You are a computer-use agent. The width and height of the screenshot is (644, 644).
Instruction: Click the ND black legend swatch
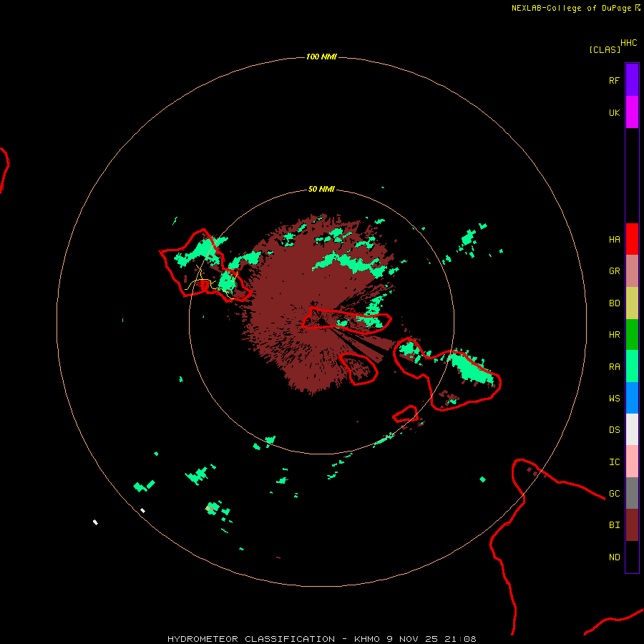pyautogui.click(x=632, y=557)
